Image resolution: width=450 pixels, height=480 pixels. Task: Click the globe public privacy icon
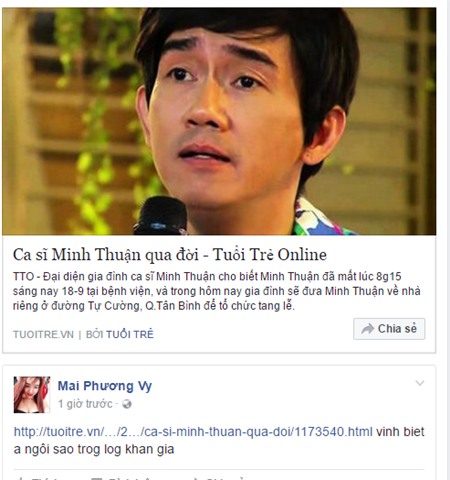127,404
